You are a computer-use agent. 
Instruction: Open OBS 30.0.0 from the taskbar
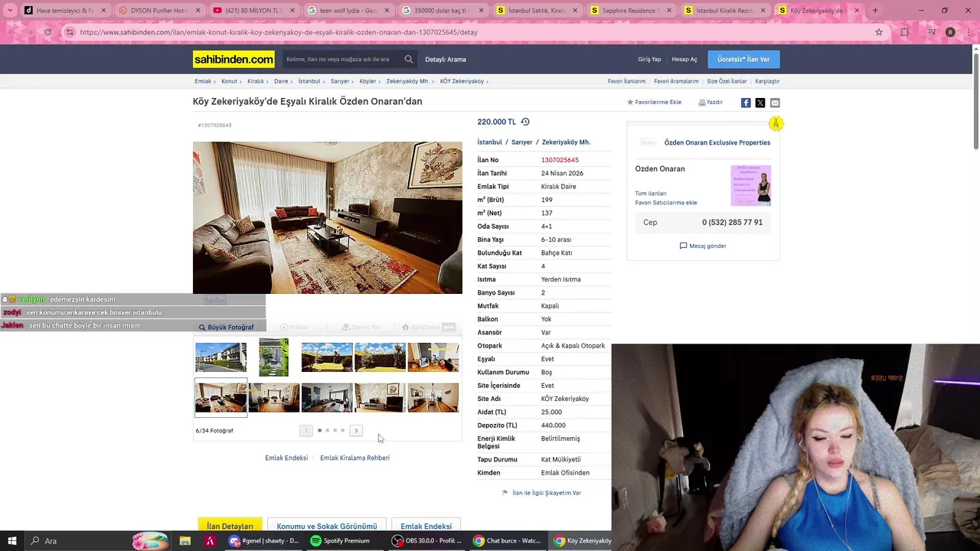(427, 541)
